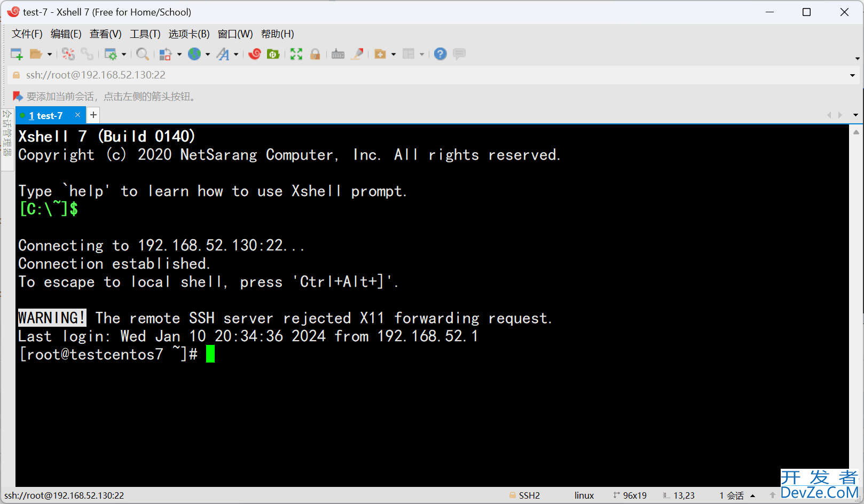864x504 pixels.
Task: Click the add-folder toolbar icon
Action: click(380, 54)
